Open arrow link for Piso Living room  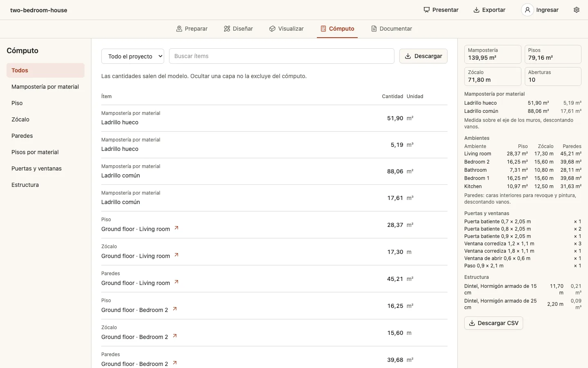coord(176,228)
